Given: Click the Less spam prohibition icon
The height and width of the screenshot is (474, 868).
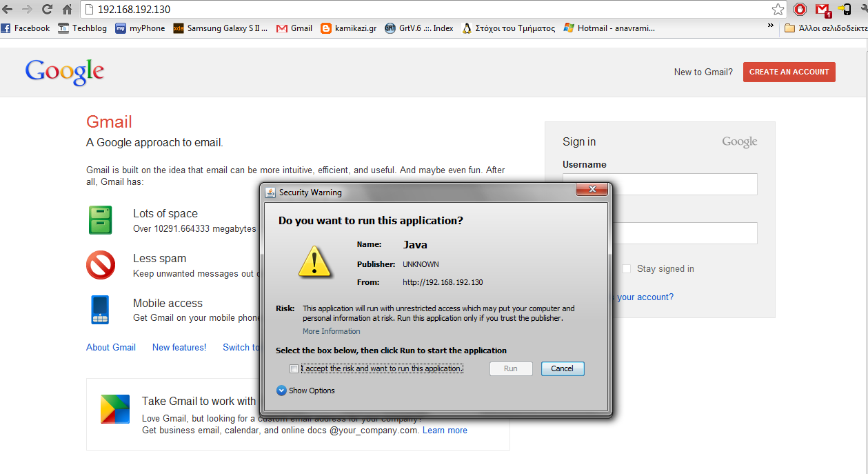Looking at the screenshot, I should (101, 265).
